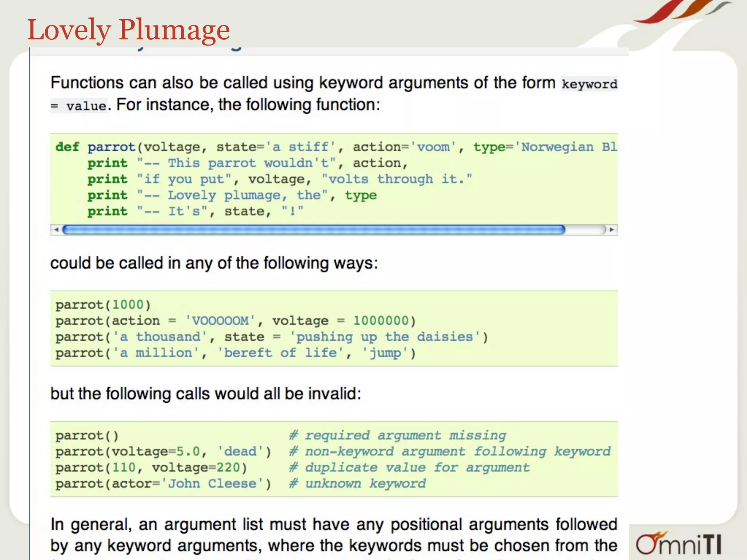Click the inline 'keyword' code text
Image resolution: width=747 pixels, height=560 pixels.
[x=589, y=84]
